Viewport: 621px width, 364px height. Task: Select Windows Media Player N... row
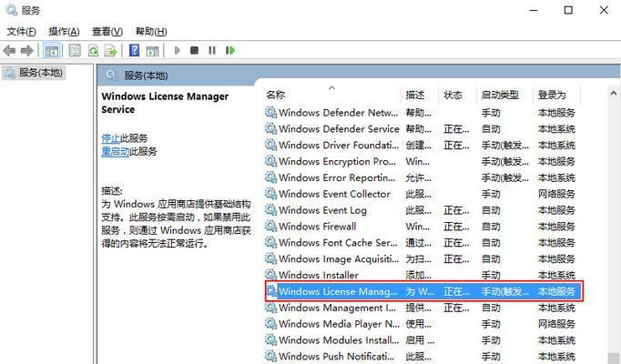422,324
